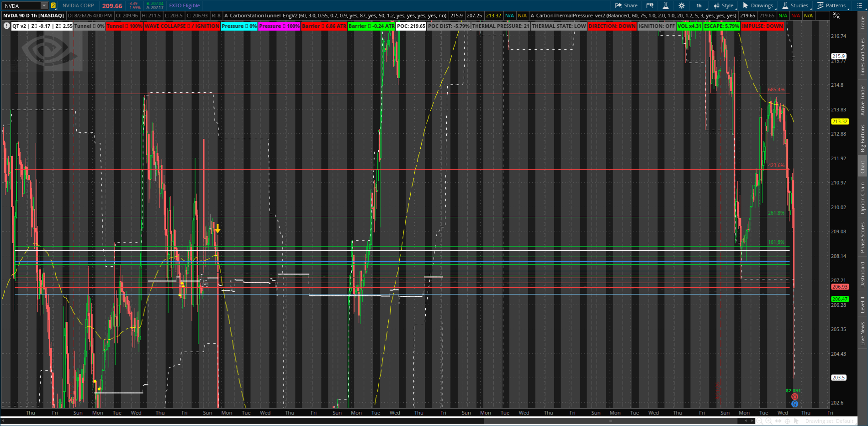Open the NVDA symbol dropdown arrow

coord(44,5)
